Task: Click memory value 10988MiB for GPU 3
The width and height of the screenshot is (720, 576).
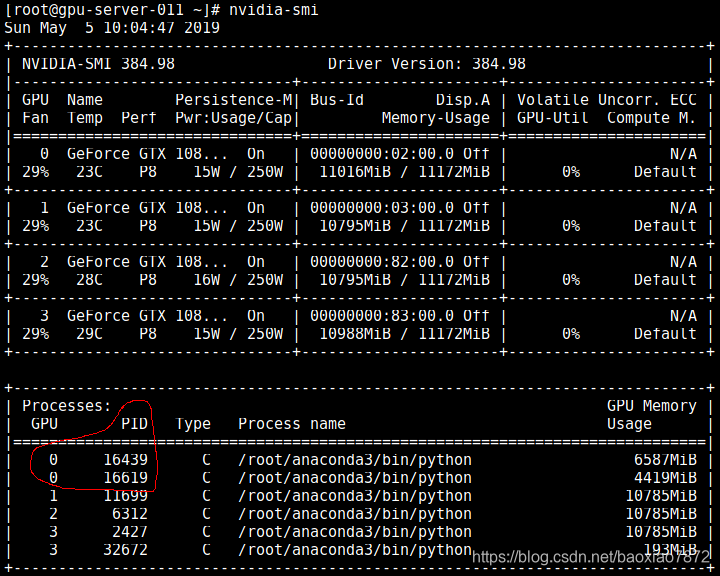Action: [355, 334]
